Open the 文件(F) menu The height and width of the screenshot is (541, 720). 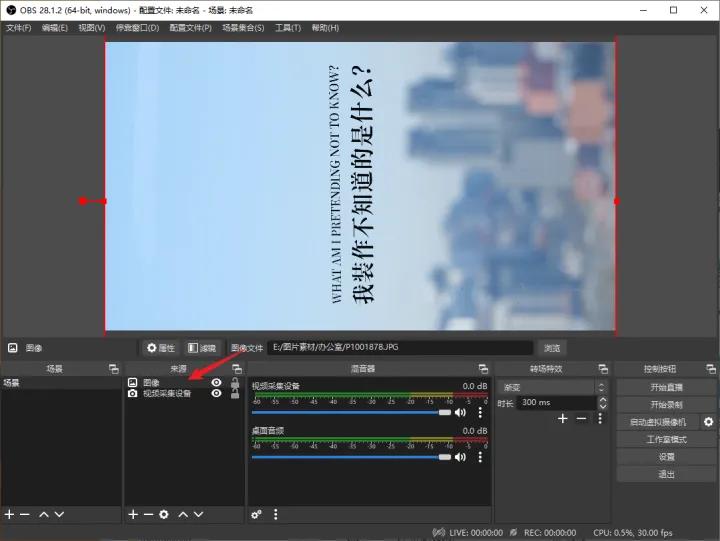coord(19,28)
